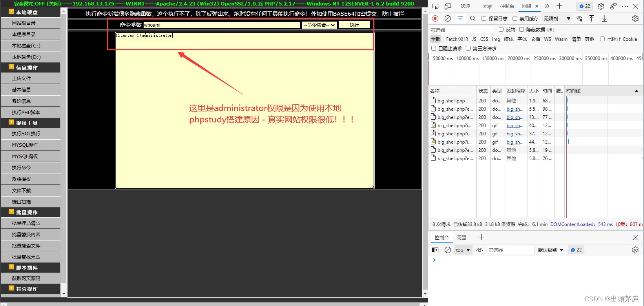Select the Img filter type

[496, 39]
